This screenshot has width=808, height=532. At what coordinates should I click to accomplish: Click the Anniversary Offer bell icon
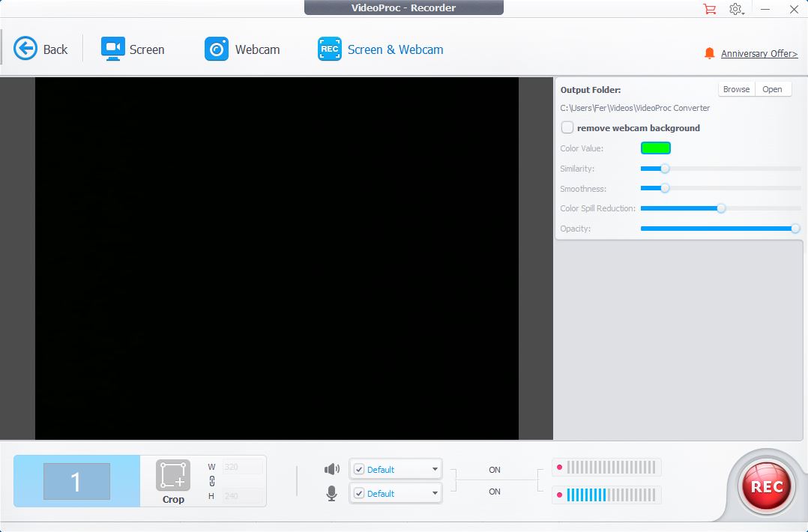point(710,53)
